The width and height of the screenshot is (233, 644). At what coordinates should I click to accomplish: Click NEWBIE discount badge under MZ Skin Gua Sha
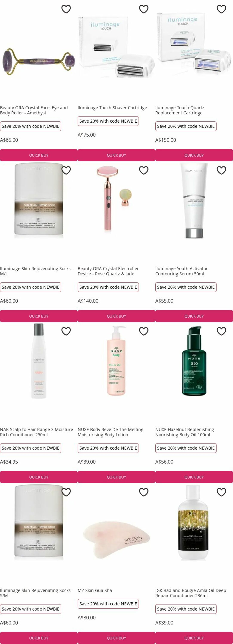point(108,604)
